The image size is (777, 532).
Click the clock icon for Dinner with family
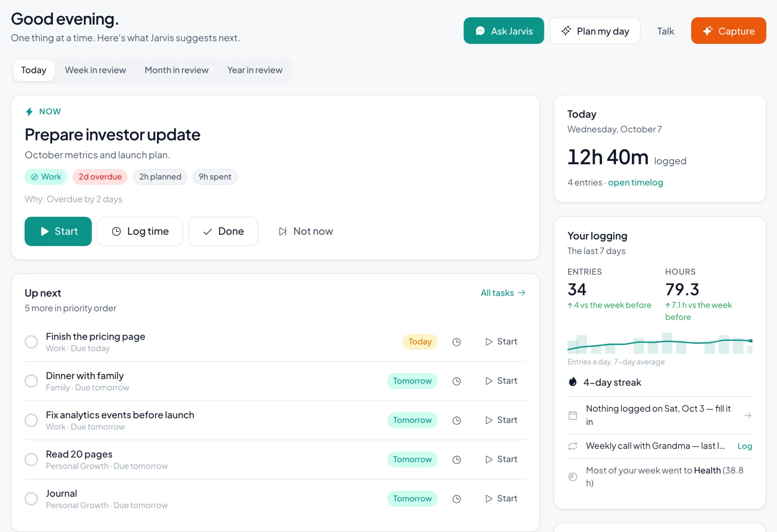pyautogui.click(x=457, y=381)
